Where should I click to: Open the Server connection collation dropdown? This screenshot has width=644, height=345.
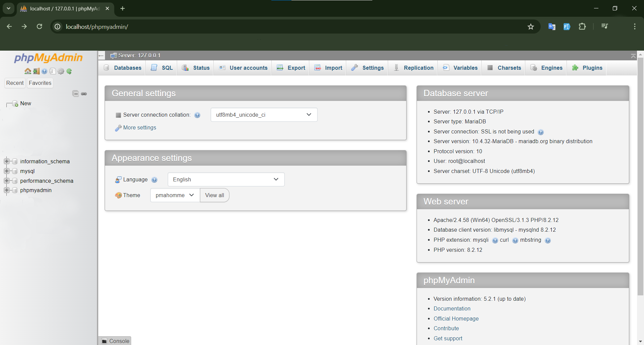tap(264, 115)
